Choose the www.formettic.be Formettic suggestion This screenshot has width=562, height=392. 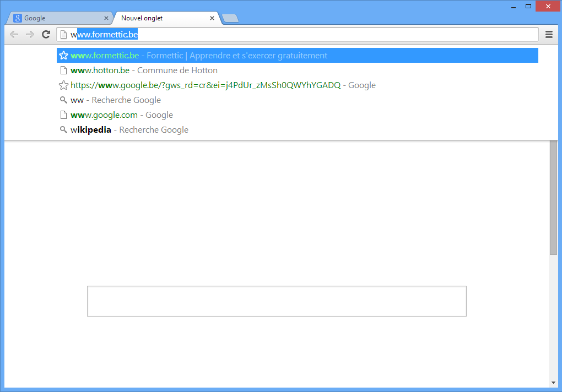click(x=298, y=55)
